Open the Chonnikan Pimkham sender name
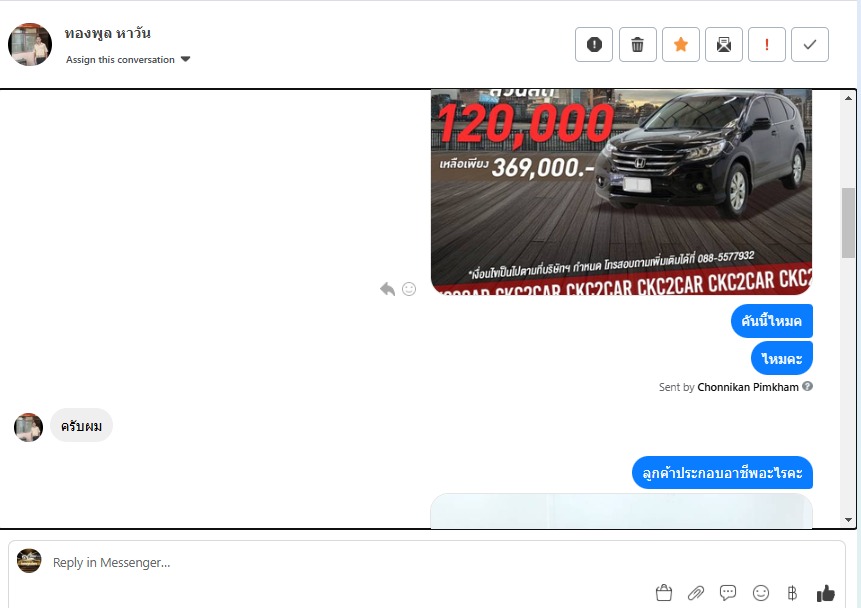The height and width of the screenshot is (608, 861). point(748,387)
